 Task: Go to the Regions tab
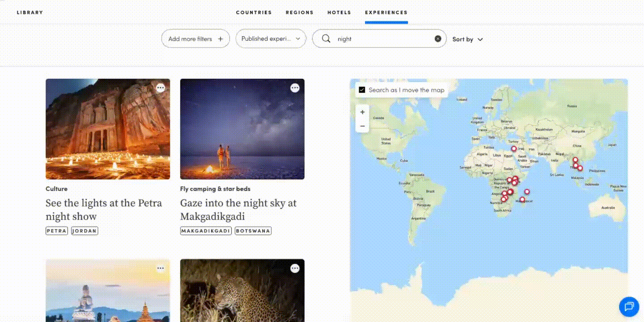click(300, 13)
